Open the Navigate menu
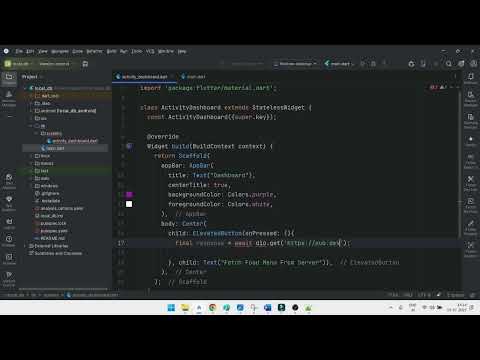 (60, 51)
